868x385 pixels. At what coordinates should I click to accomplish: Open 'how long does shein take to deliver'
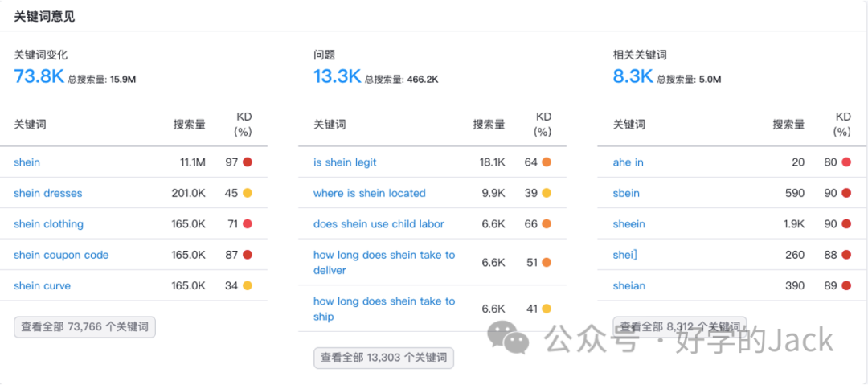click(x=384, y=263)
